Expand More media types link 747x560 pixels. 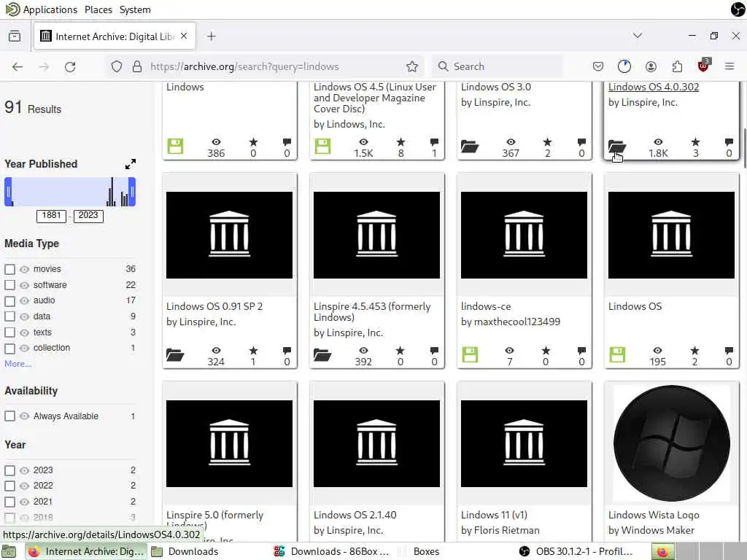[18, 364]
